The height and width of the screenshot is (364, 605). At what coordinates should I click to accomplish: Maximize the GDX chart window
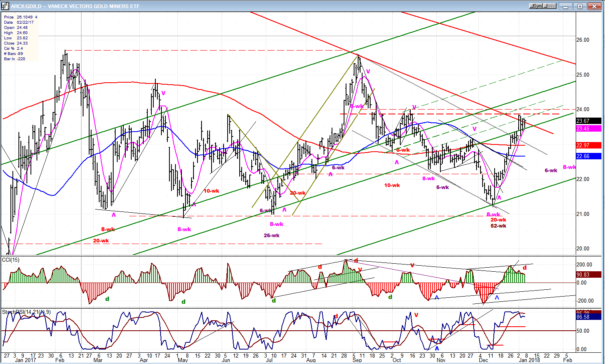click(580, 6)
